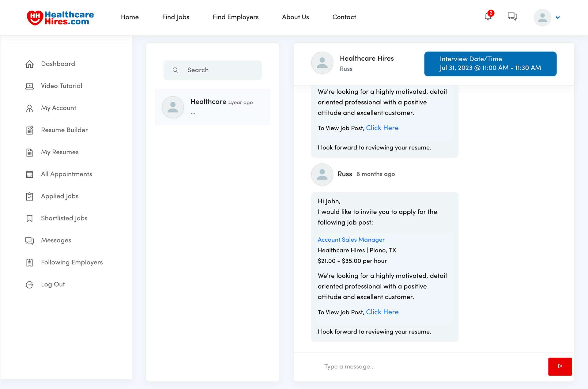The width and height of the screenshot is (588, 389).
Task: Click the Following Employers building icon
Action: (x=29, y=262)
